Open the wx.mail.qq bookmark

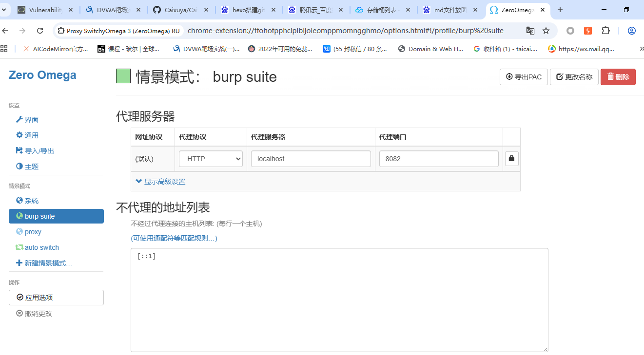[581, 49]
